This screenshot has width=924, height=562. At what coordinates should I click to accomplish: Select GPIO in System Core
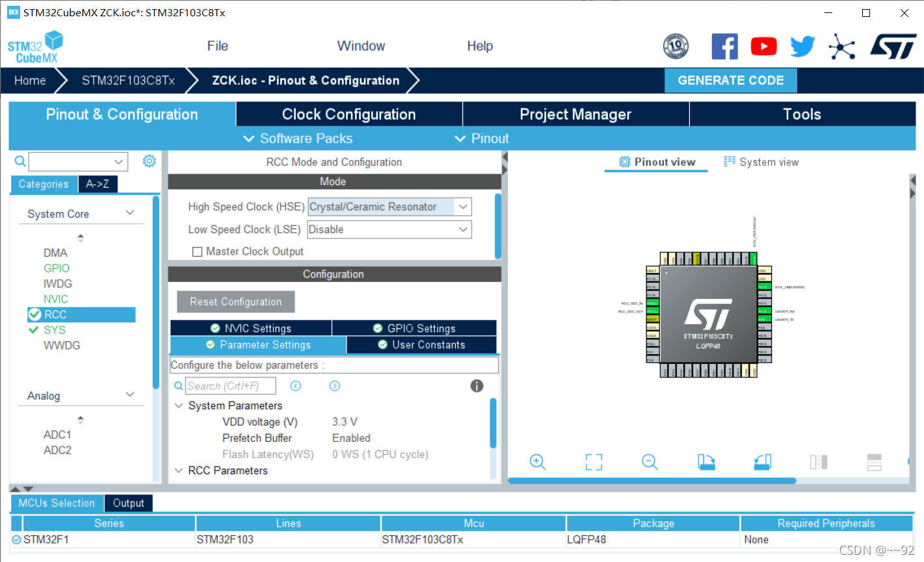coord(57,268)
